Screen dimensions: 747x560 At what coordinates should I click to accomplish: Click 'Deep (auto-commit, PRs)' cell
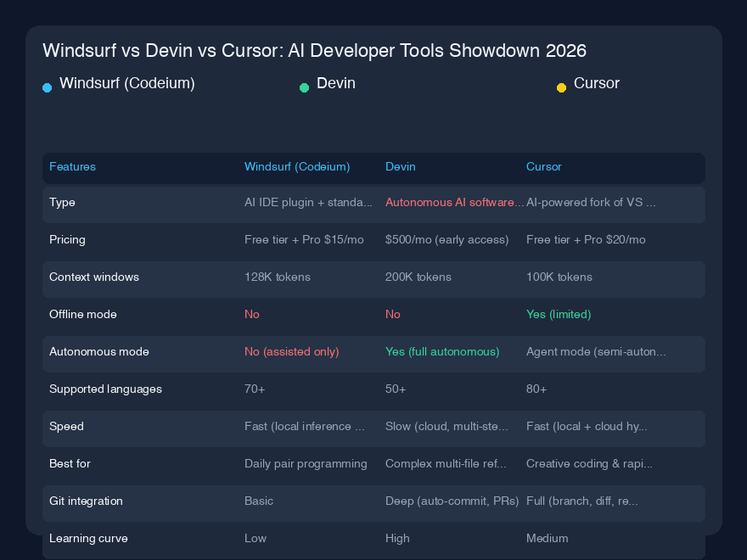tap(452, 501)
